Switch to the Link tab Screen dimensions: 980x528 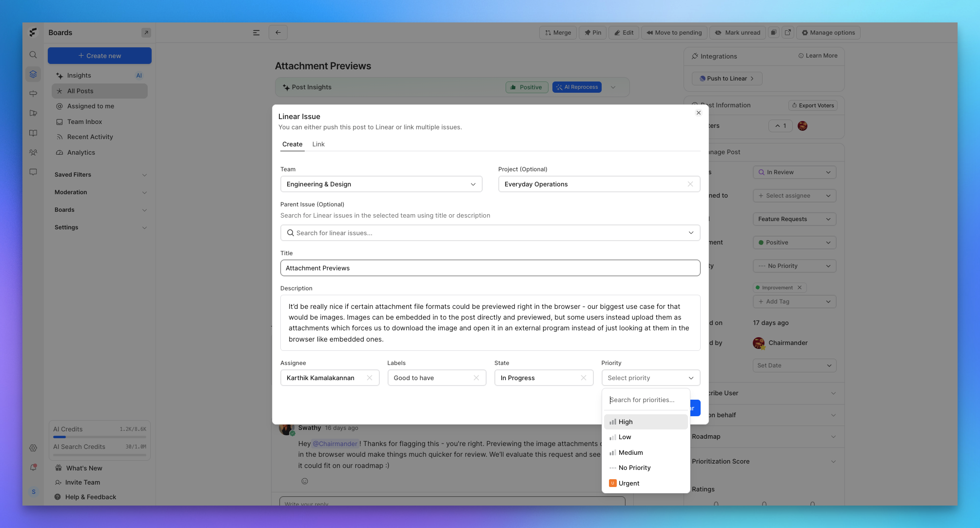point(318,144)
